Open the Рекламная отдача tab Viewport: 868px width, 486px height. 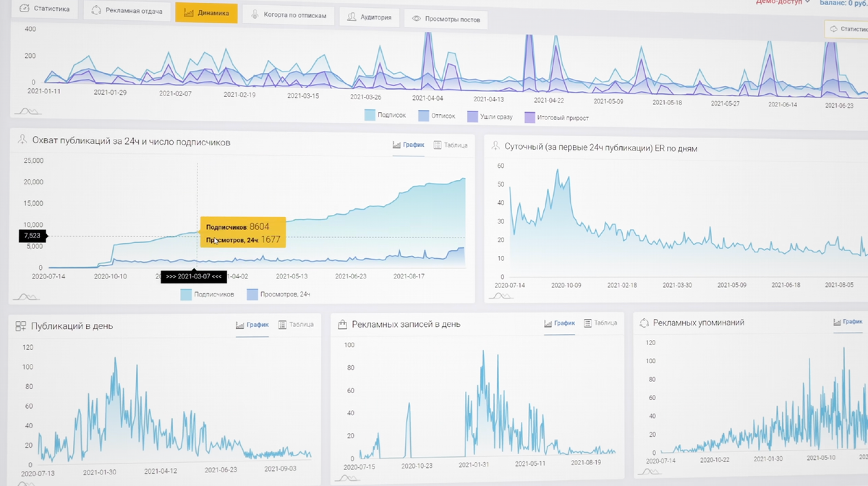tap(127, 11)
